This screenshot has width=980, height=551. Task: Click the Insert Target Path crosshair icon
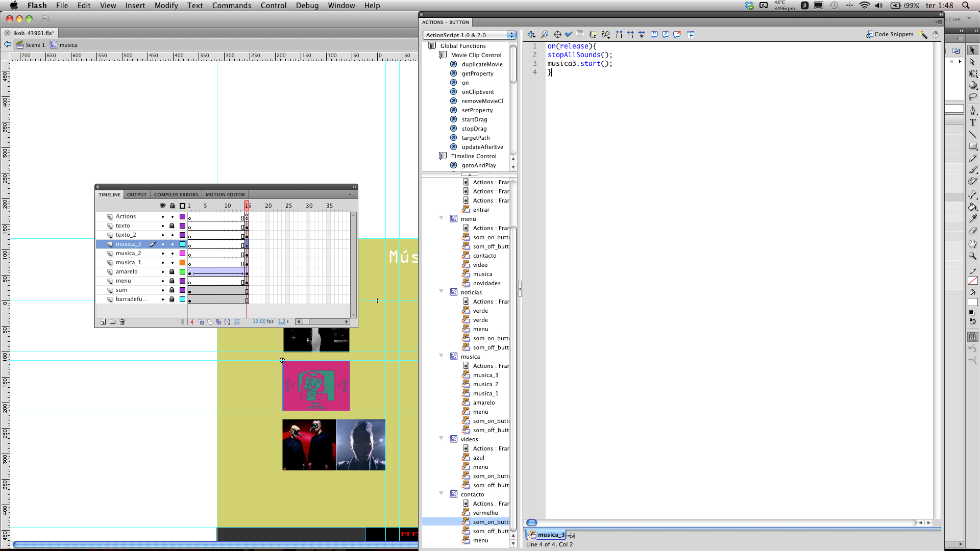point(557,35)
